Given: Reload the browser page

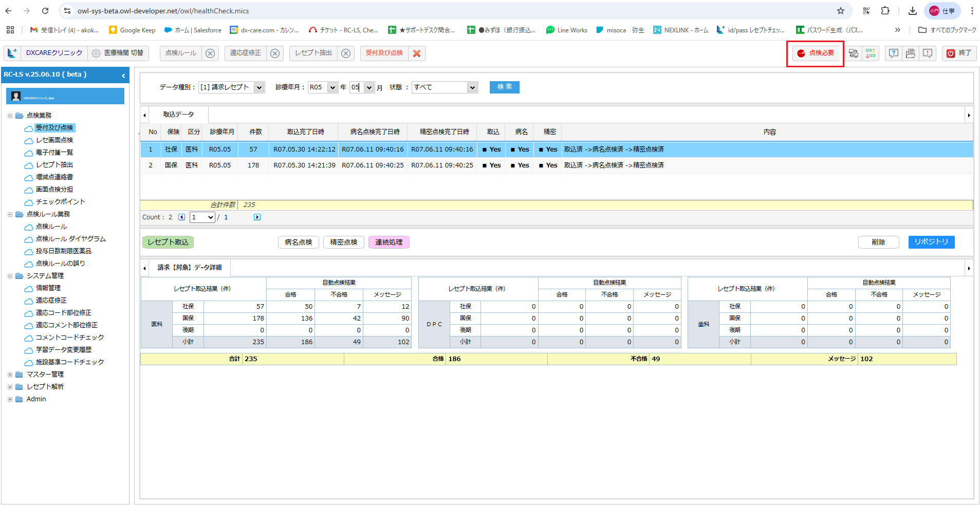Looking at the screenshot, I should click(45, 11).
